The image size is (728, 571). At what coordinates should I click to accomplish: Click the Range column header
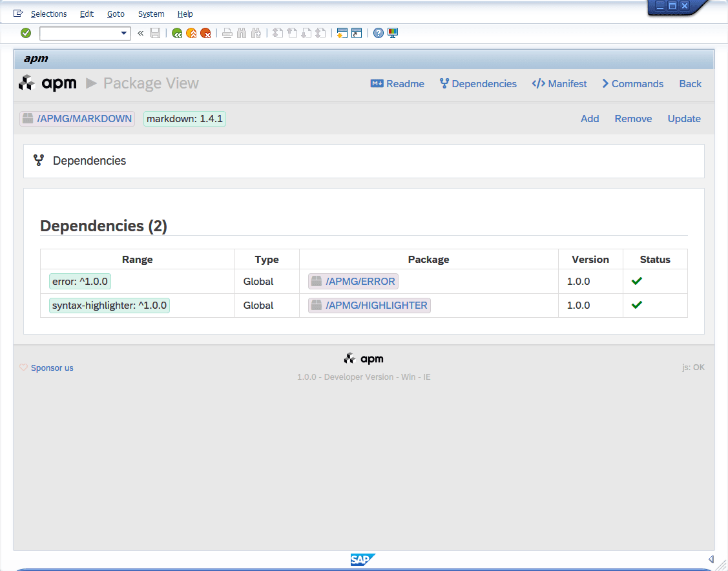pos(138,260)
